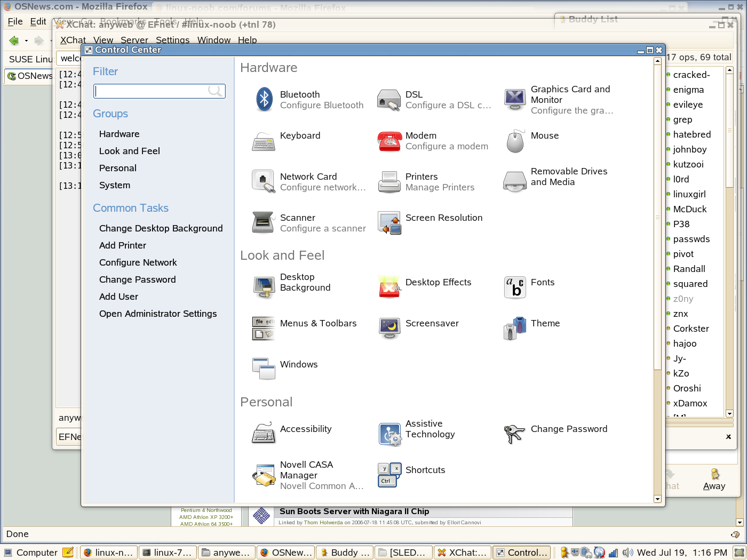Open the Accessibility icon
This screenshot has width=747, height=560.
click(264, 434)
